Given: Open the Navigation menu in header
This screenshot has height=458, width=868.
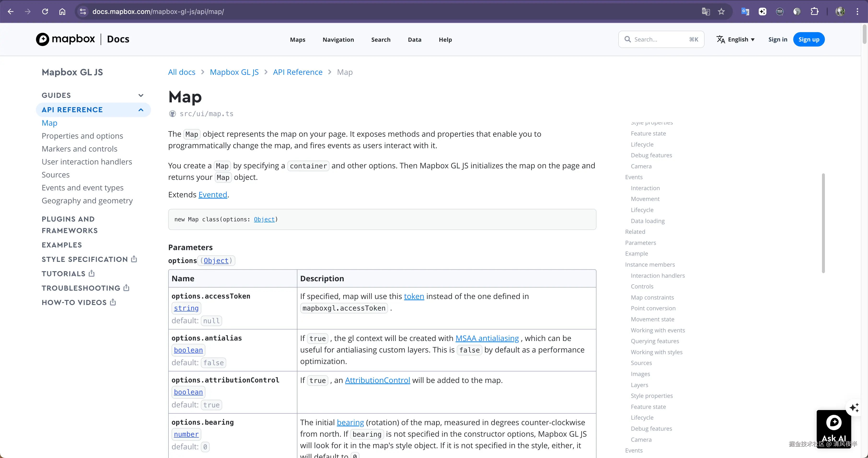Looking at the screenshot, I should (338, 40).
